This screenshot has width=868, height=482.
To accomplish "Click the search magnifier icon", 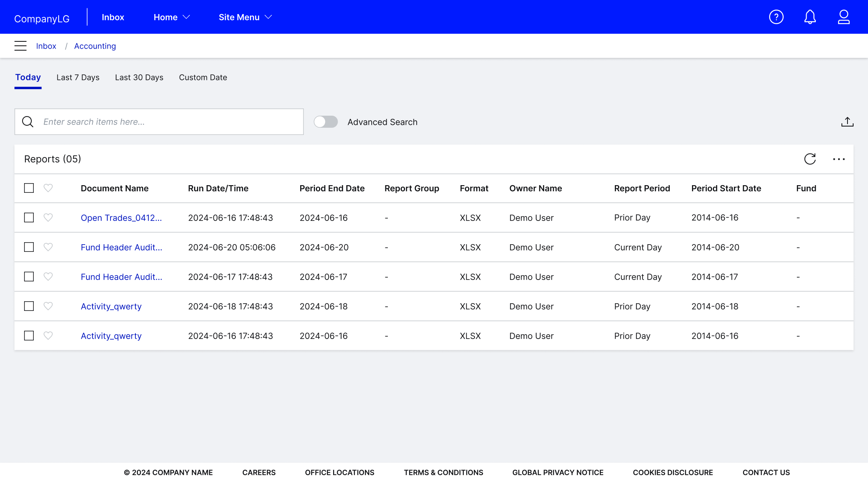I will pos(28,122).
